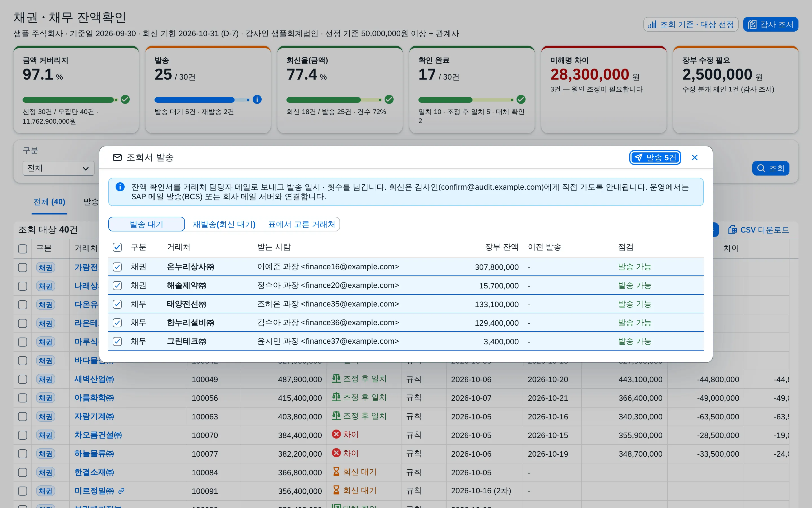Uncheck the 그린테크㈜ row checkbox

(117, 341)
